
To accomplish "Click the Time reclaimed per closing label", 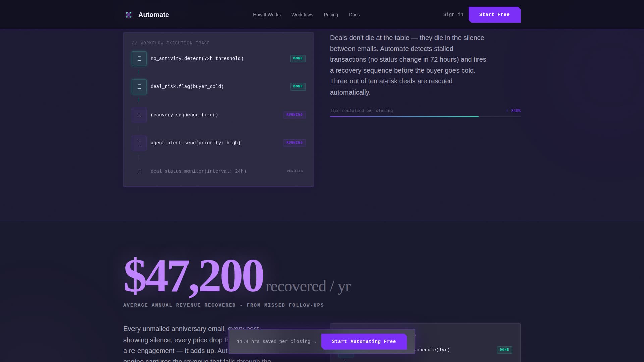I will click(x=361, y=111).
